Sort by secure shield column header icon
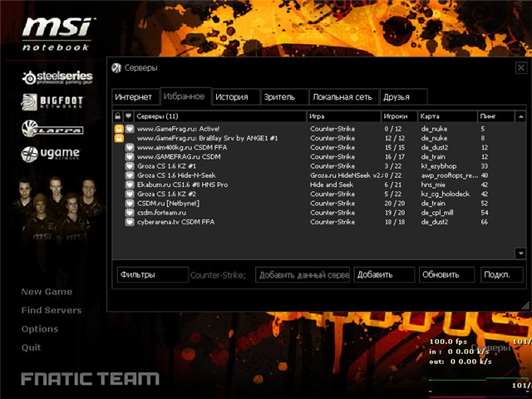This screenshot has width=532, height=399. point(129,116)
